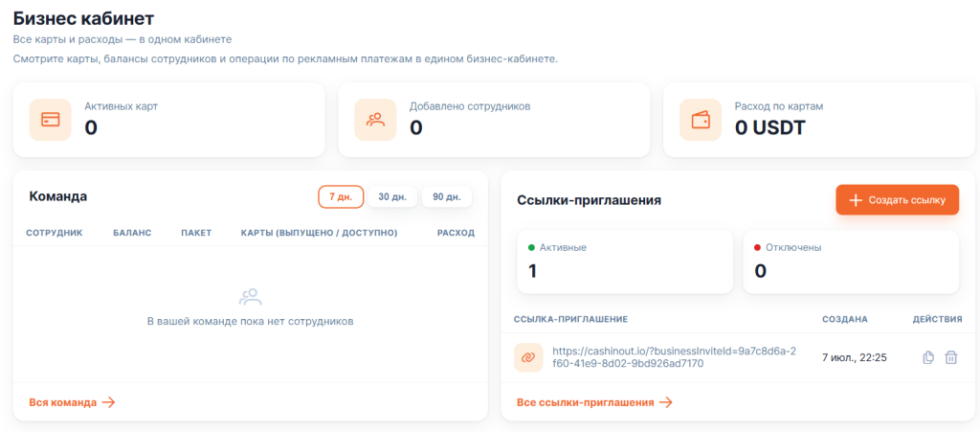The image size is (980, 432).
Task: Click the Пакет column header
Action: click(196, 233)
